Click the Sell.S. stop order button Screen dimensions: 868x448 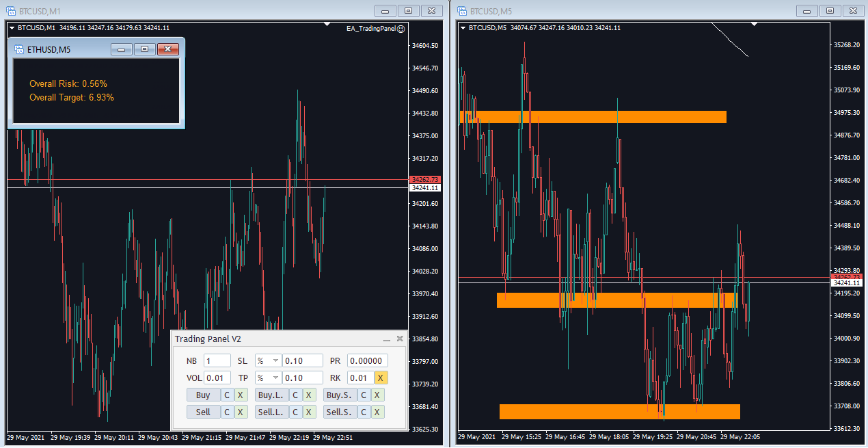click(x=340, y=412)
